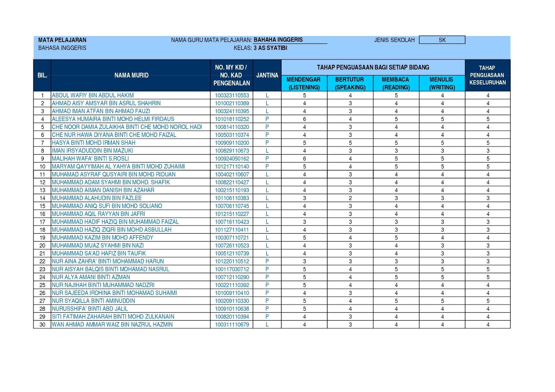This screenshot has height=392, width=555.
Task: Click name NUR ALYA AMANI BINTI AZMAN
Action: pos(91,277)
